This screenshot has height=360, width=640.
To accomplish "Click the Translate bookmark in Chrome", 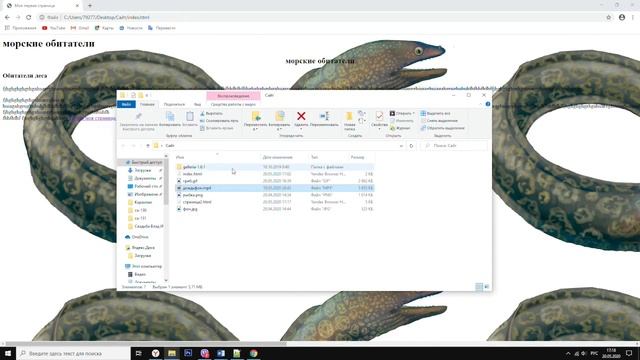I will point(162,28).
